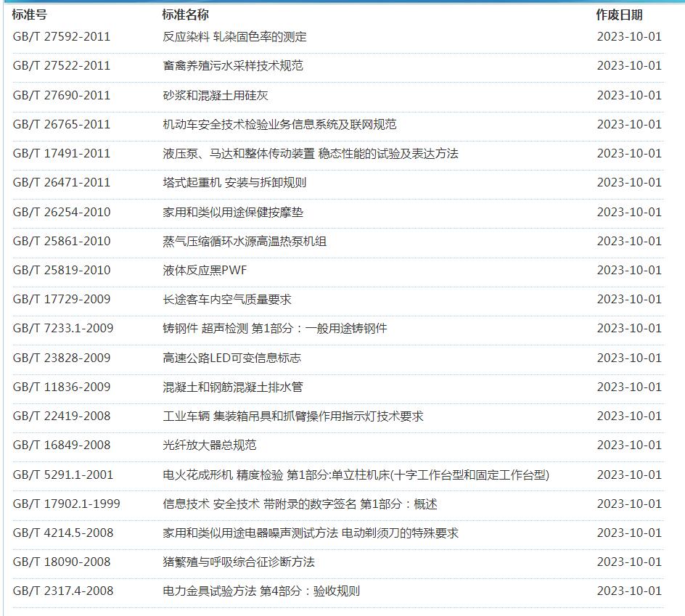The height and width of the screenshot is (616, 685).
Task: Open 机动车安全技术检验业务信息系统及联网规范 entry
Action: (x=279, y=124)
